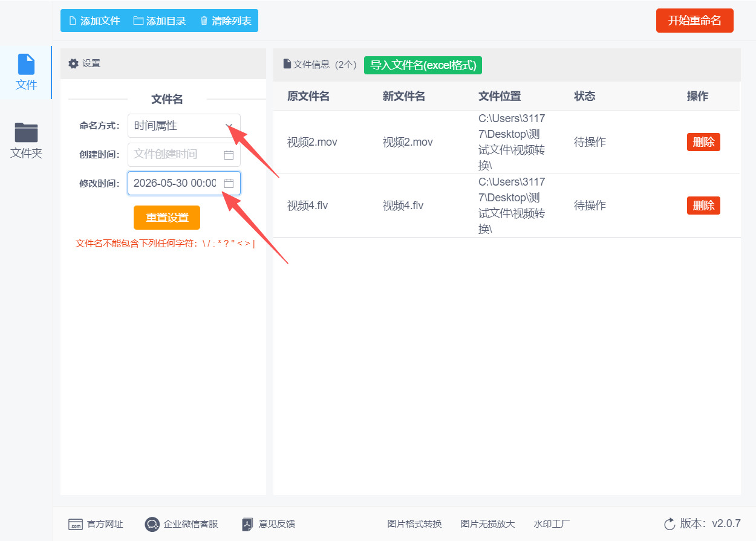Viewport: 756px width, 541px height.
Task: Click the 创建时间 date input field
Action: click(184, 155)
